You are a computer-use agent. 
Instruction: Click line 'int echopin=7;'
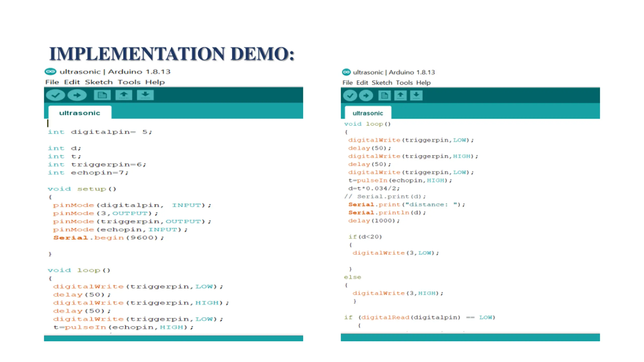point(88,173)
